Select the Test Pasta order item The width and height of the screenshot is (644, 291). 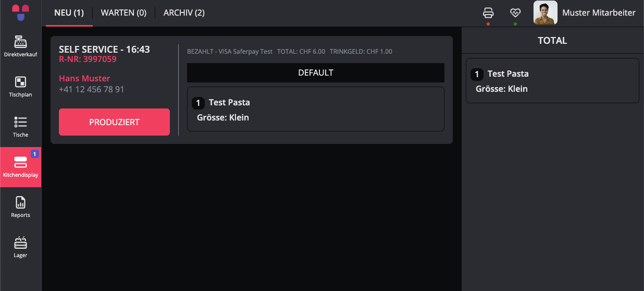(316, 109)
